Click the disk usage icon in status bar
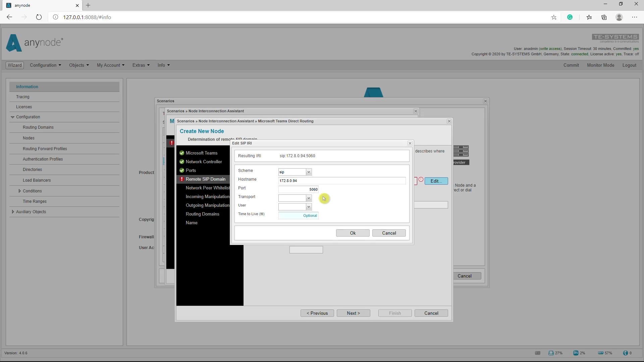Image resolution: width=644 pixels, height=362 pixels. (x=551, y=353)
